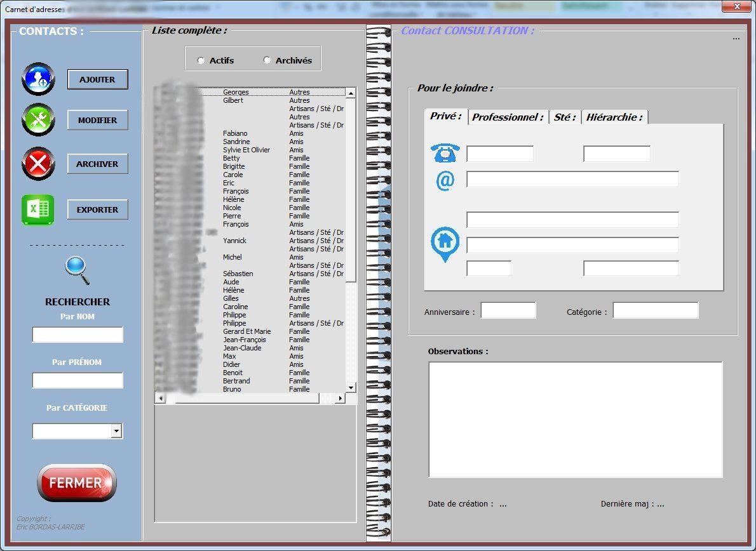Click the magnifying glass search icon
The width and height of the screenshot is (756, 551).
77,270
